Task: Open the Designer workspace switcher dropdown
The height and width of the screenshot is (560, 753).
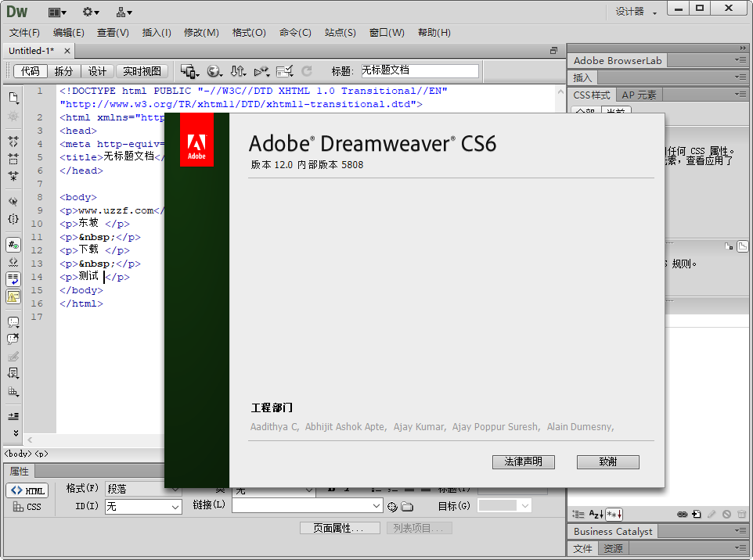Action: click(x=636, y=12)
